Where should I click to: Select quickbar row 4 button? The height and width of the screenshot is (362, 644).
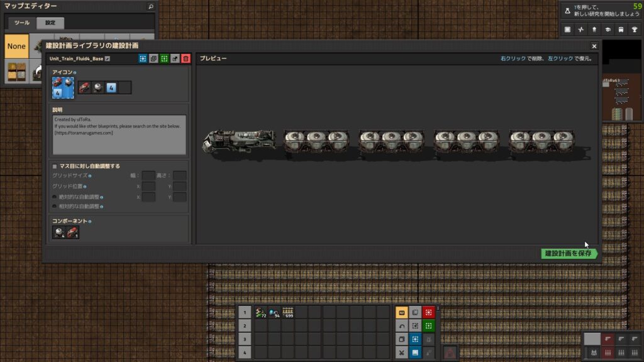(245, 353)
